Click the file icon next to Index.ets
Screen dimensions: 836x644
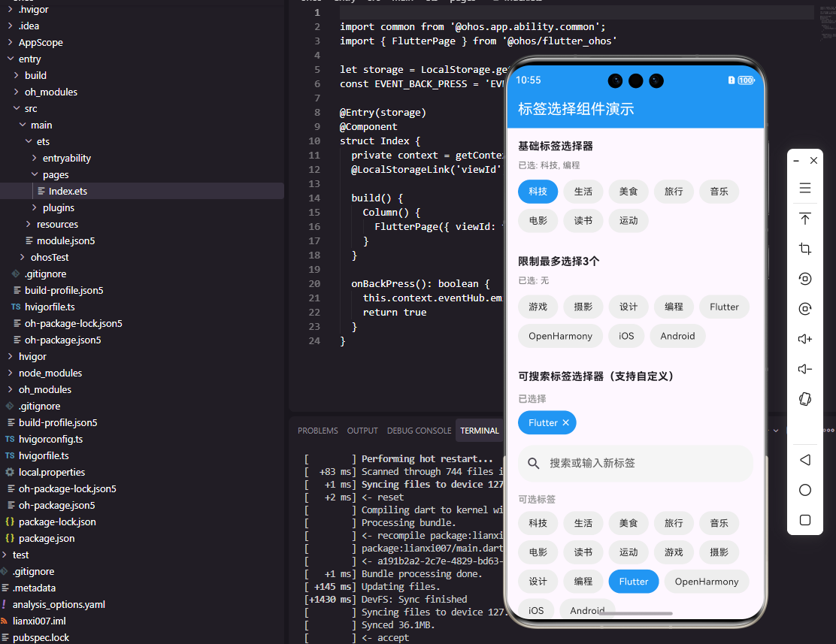point(41,191)
